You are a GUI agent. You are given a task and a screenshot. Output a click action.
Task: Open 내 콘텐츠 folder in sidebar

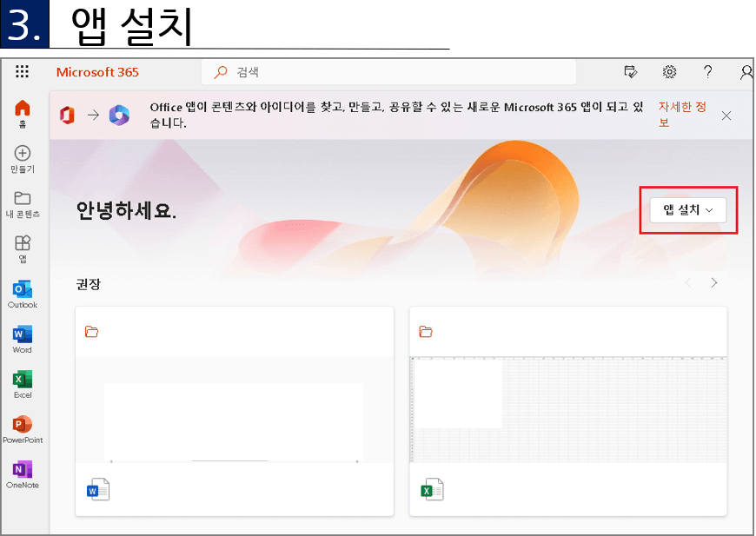pyautogui.click(x=23, y=204)
